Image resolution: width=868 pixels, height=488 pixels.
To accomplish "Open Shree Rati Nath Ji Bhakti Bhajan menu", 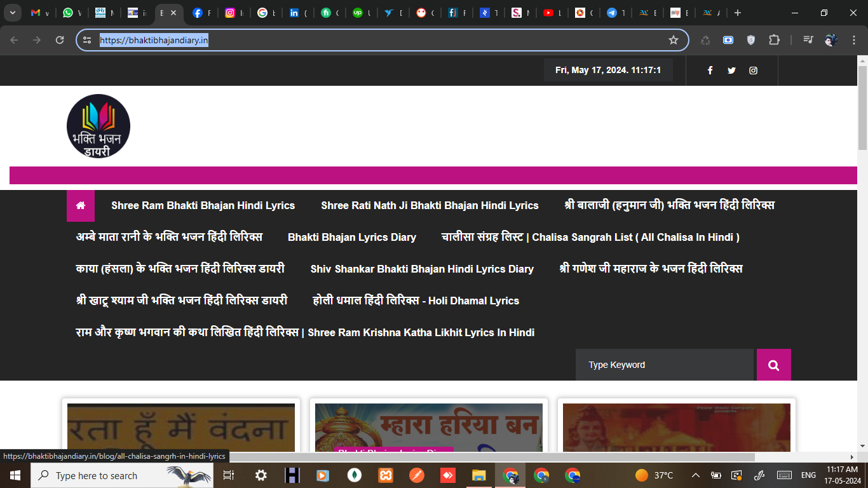I will (430, 206).
